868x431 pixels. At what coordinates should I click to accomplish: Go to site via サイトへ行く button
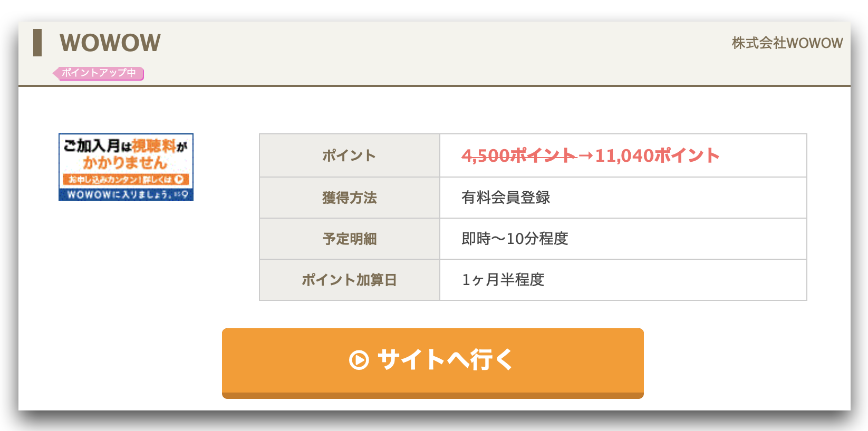433,363
